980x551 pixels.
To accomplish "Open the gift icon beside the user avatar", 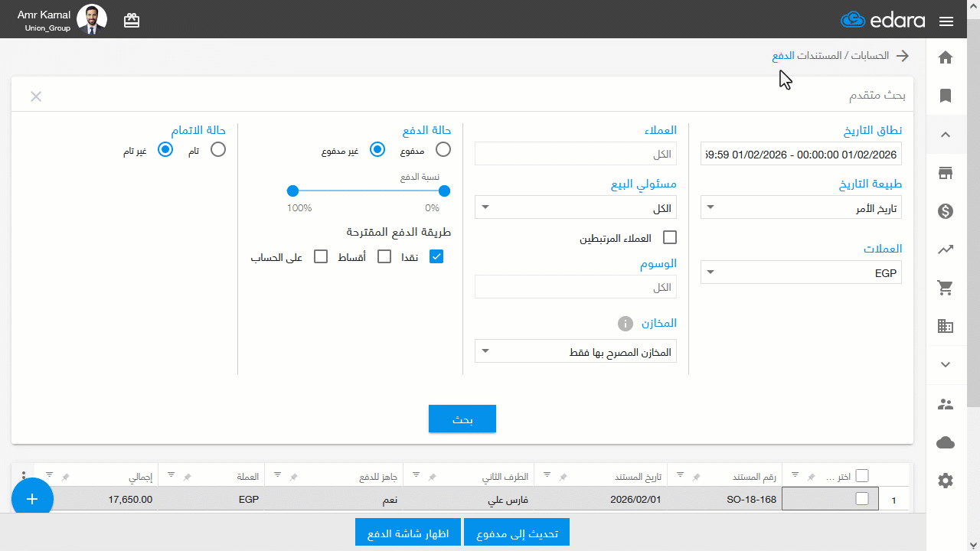I will point(132,21).
